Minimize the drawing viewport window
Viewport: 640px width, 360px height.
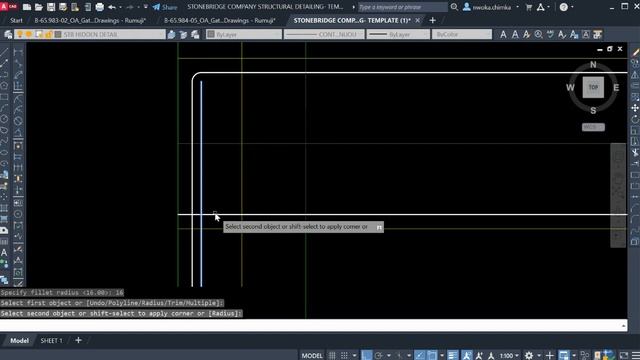[600, 49]
